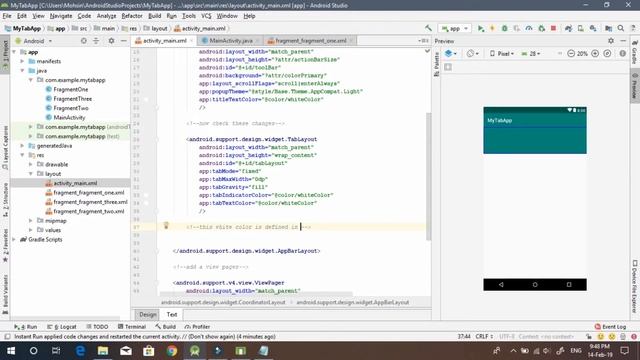Viewport: 640px width, 360px height.
Task: Hide the Project panel with minus icon
Action: pos(123,41)
